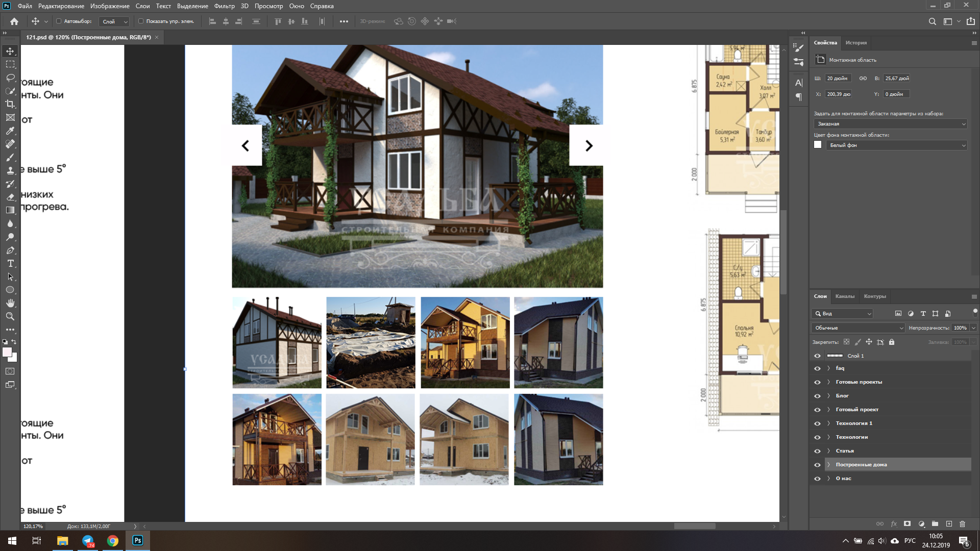The image size is (980, 551).
Task: Click the previous slide arrow on canvas
Action: [246, 146]
